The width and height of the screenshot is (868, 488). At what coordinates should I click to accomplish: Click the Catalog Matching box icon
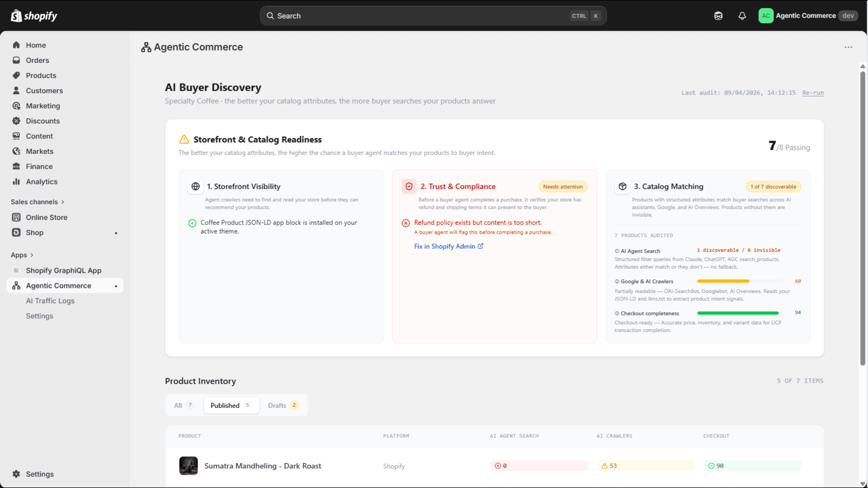point(622,187)
